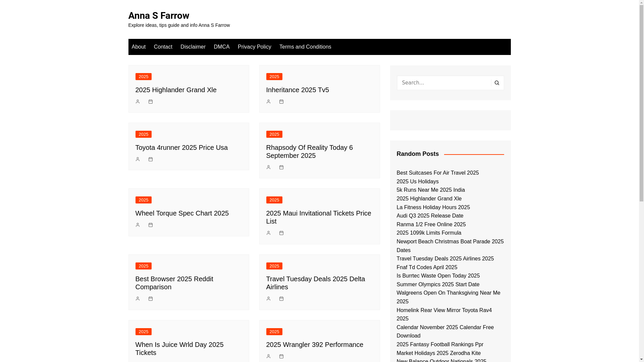Image resolution: width=644 pixels, height=362 pixels.
Task: Click the Anna S Farrow site title
Action: [159, 15]
